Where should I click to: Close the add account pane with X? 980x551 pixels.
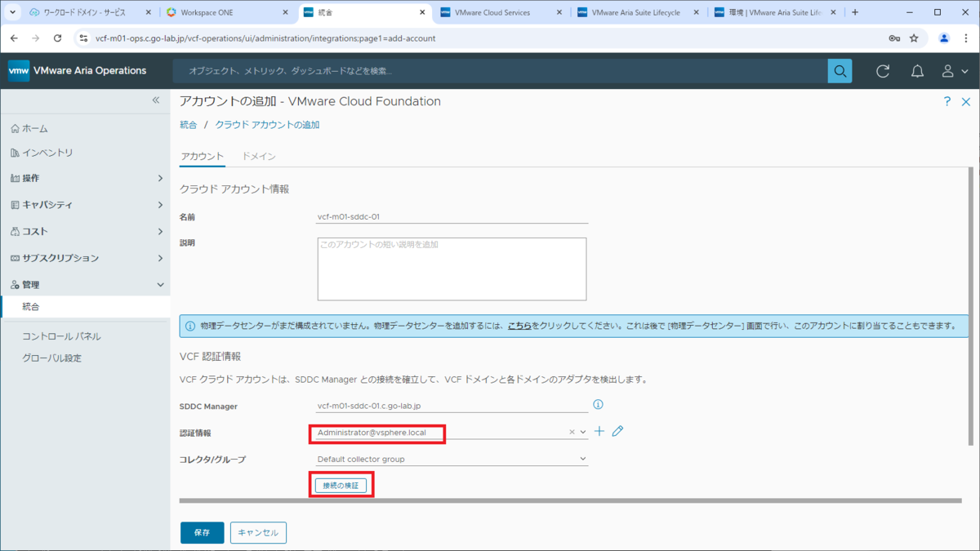pos(968,101)
